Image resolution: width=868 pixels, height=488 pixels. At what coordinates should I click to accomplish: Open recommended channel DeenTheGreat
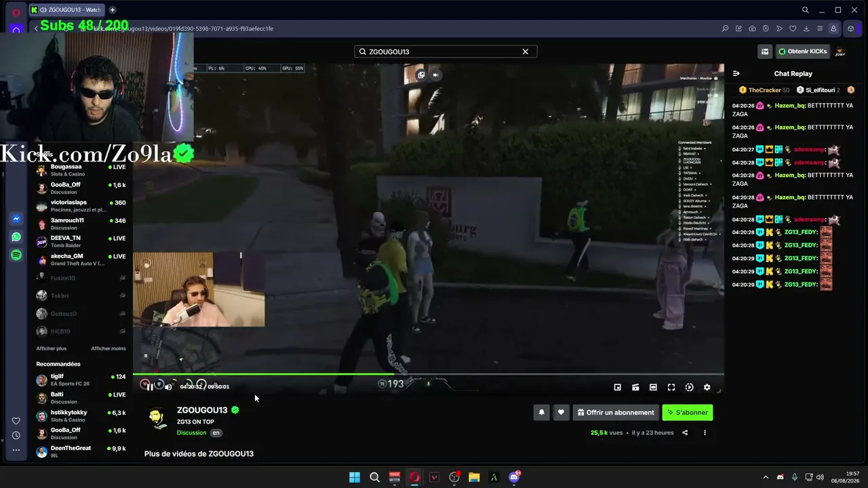point(81,451)
